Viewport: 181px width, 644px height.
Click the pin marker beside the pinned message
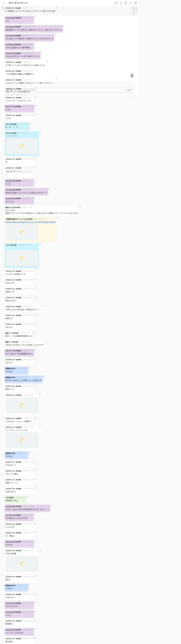(x=2, y=8)
